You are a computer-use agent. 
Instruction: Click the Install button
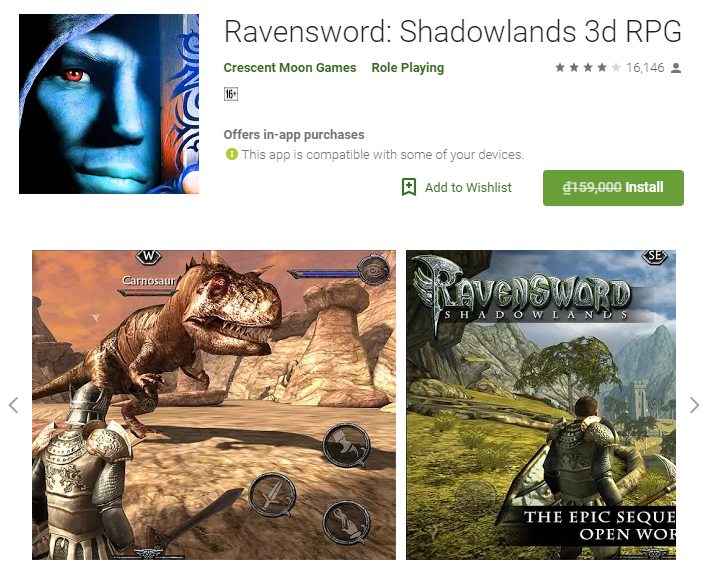click(x=613, y=188)
